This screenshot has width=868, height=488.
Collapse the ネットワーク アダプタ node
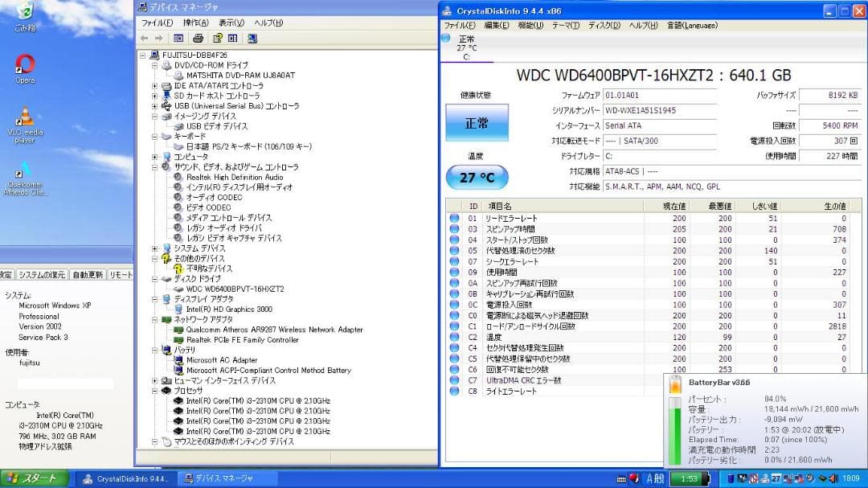click(155, 320)
